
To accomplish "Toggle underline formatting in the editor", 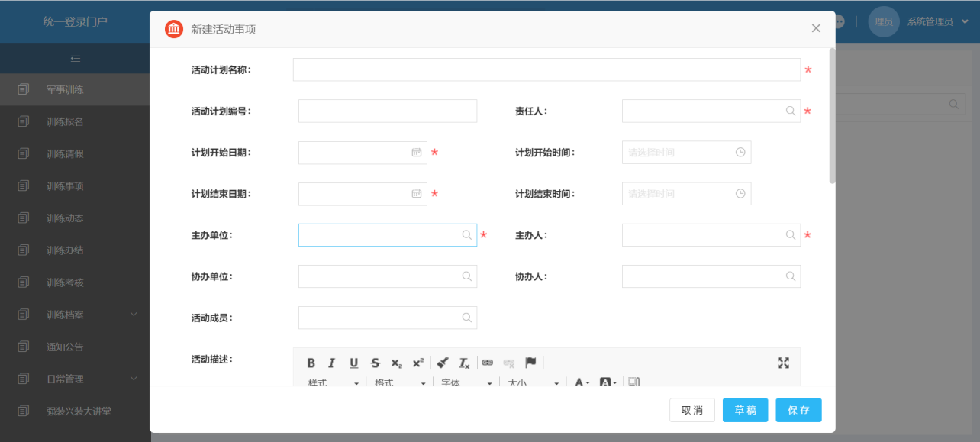I will click(x=353, y=363).
